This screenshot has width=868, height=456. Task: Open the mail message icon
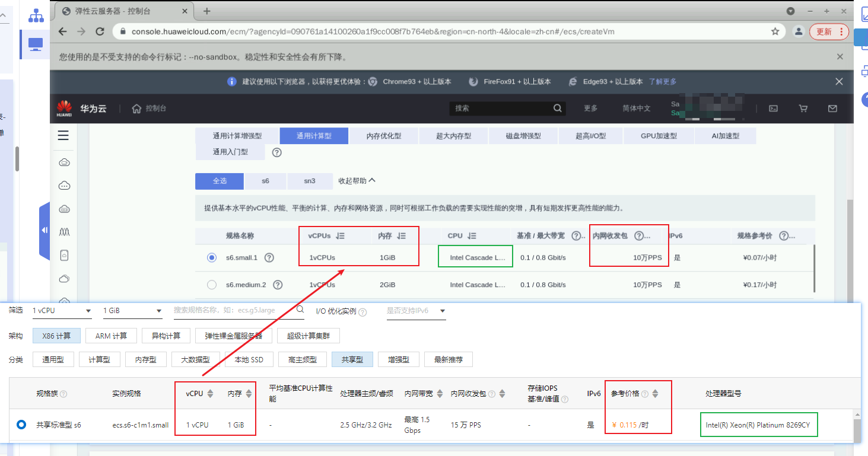(x=833, y=108)
